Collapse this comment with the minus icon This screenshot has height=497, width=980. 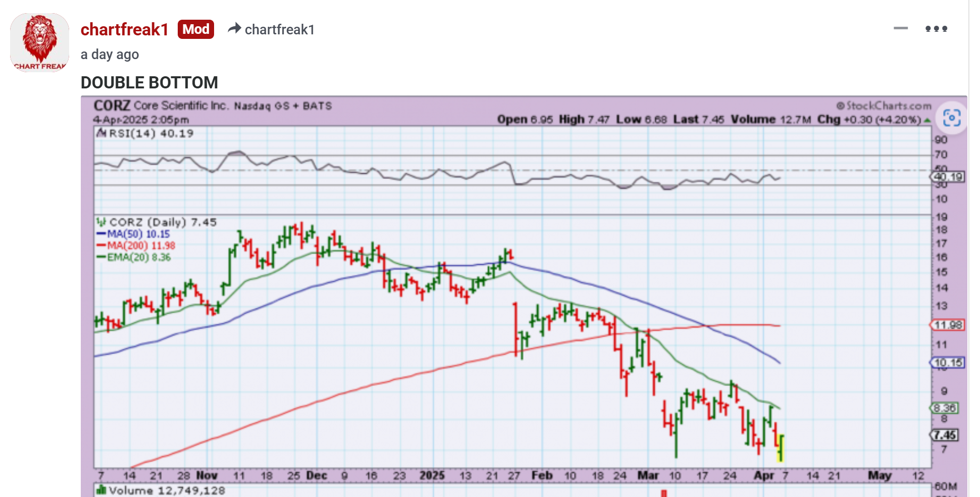pyautogui.click(x=900, y=28)
